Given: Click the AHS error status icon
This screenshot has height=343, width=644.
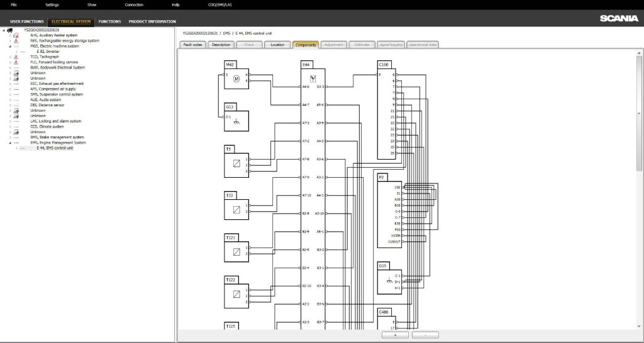Looking at the screenshot, I should (16, 36).
